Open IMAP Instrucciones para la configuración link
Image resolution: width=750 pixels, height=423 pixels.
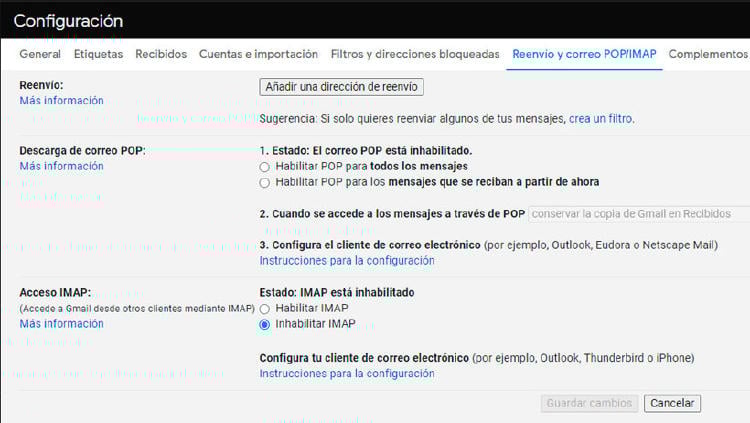(347, 374)
